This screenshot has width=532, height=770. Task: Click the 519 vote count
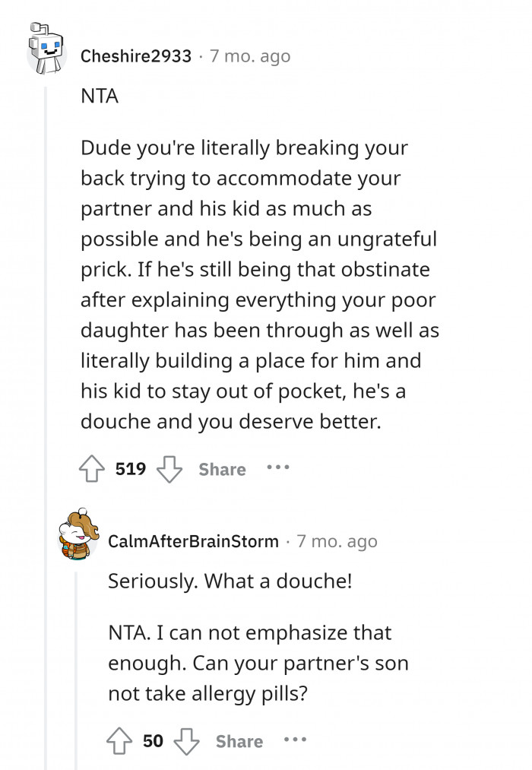(x=131, y=470)
